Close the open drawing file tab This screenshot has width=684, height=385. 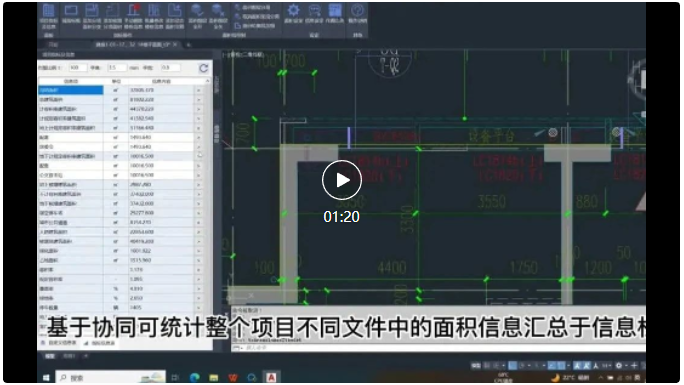175,44
